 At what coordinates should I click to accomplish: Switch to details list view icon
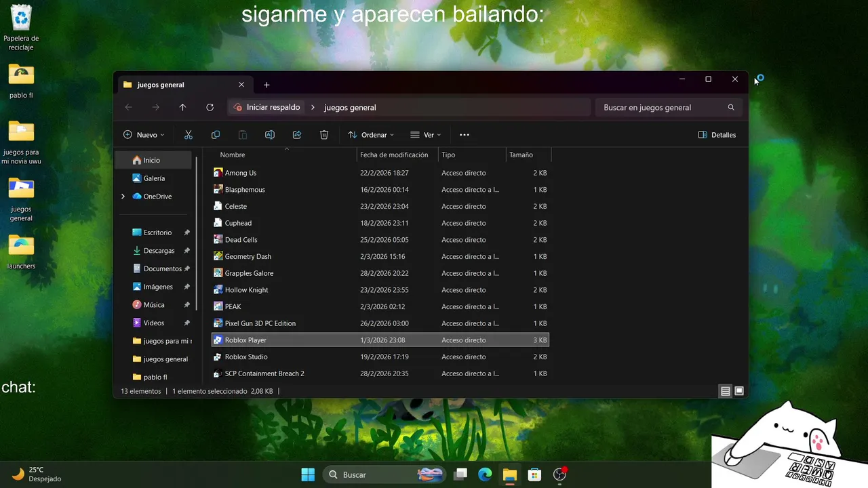tap(726, 391)
